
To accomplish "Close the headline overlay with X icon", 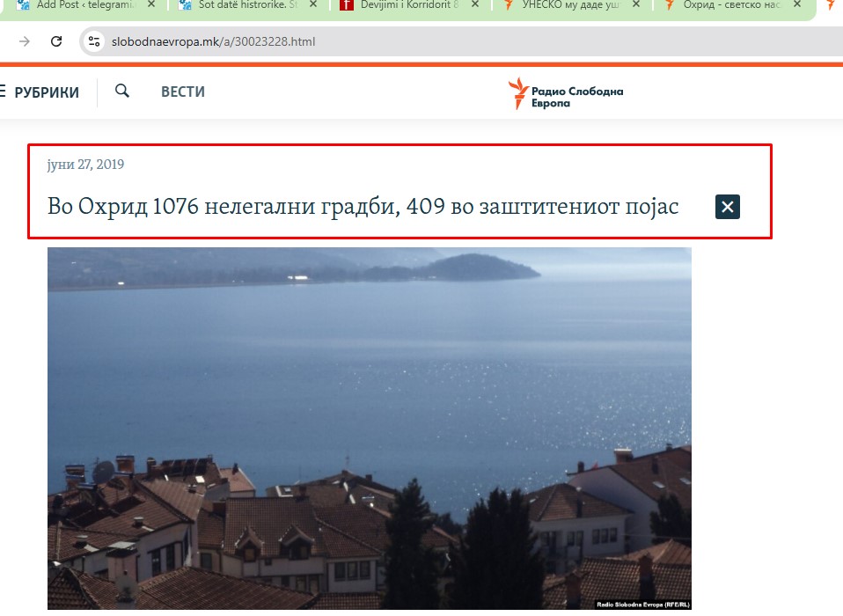I will click(727, 207).
